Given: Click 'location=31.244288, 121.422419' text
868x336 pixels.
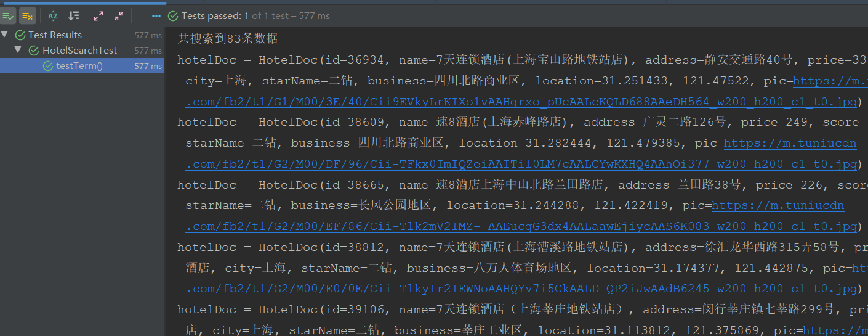Looking at the screenshot, I should 558,205.
